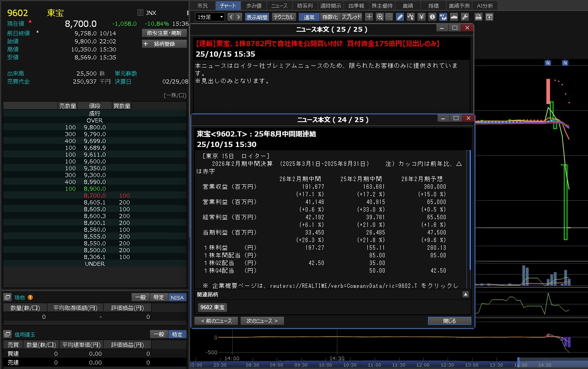This screenshot has height=369, width=588.
Task: Print the chart using printer icon
Action: pos(478,17)
